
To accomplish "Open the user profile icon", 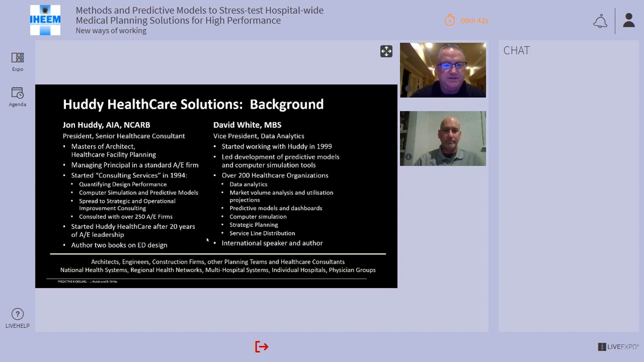I will click(629, 20).
